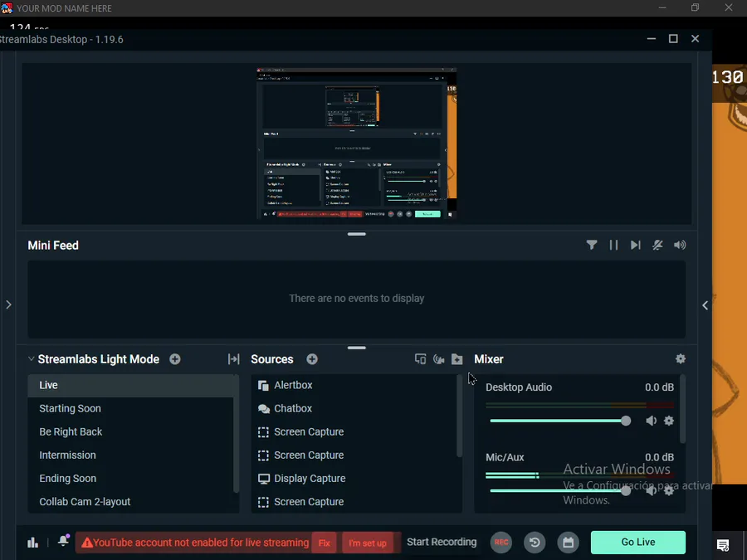
Task: Click the divider handle below Mini Feed
Action: click(x=356, y=348)
